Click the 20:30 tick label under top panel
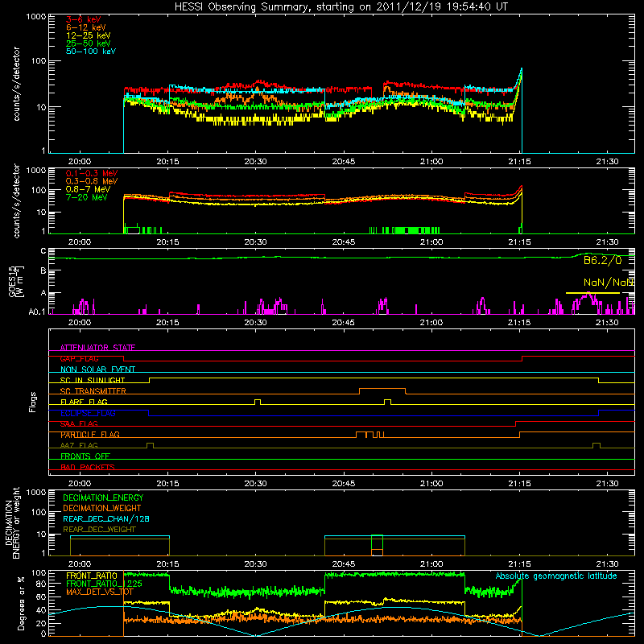The height and width of the screenshot is (644, 644). click(x=255, y=162)
